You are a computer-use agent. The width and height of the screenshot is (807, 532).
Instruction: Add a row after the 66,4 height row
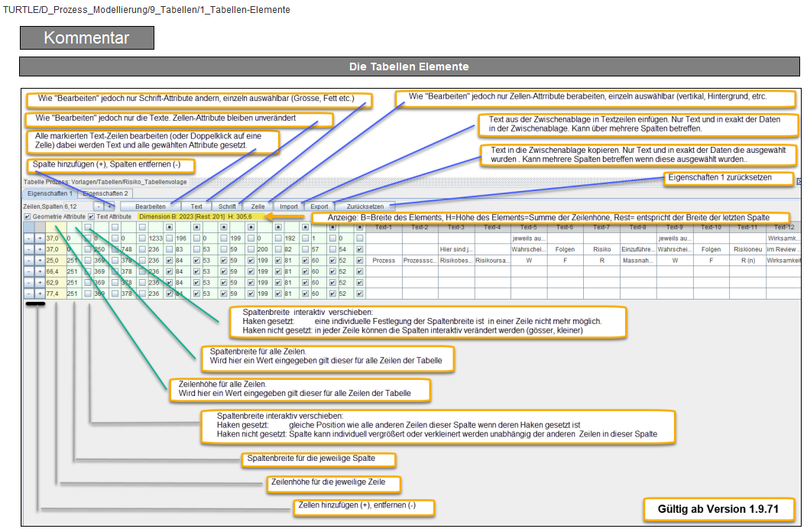pyautogui.click(x=40, y=271)
